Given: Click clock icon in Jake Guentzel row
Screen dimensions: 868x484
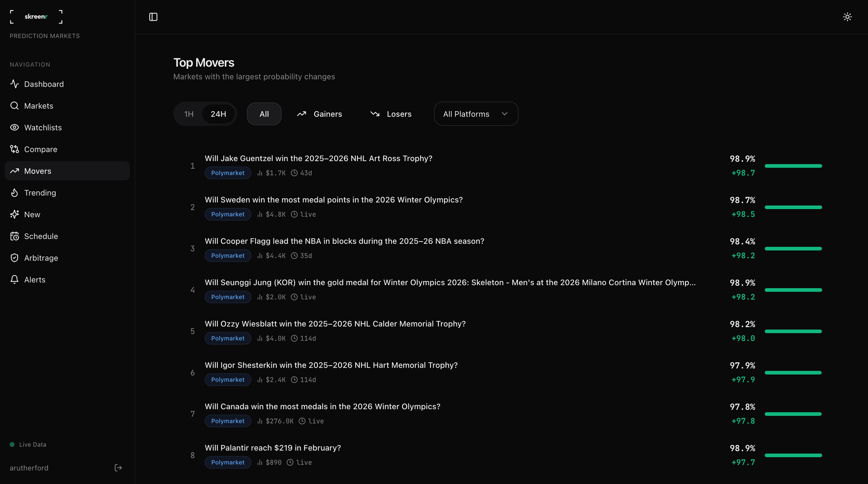Looking at the screenshot, I should click(x=294, y=173).
